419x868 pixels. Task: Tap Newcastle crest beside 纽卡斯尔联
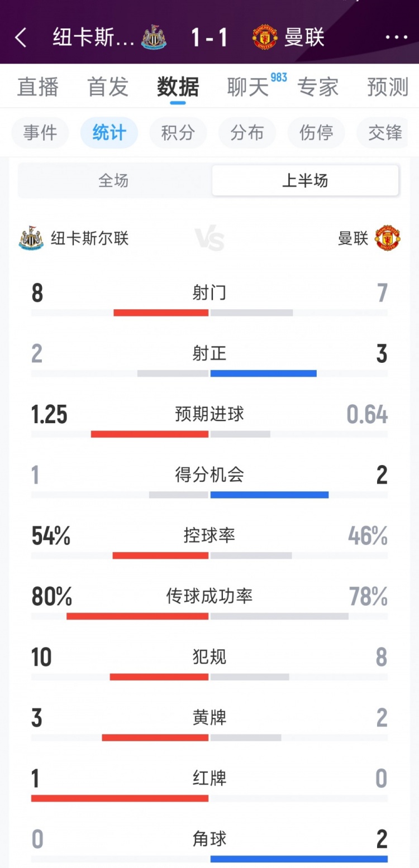point(31,238)
